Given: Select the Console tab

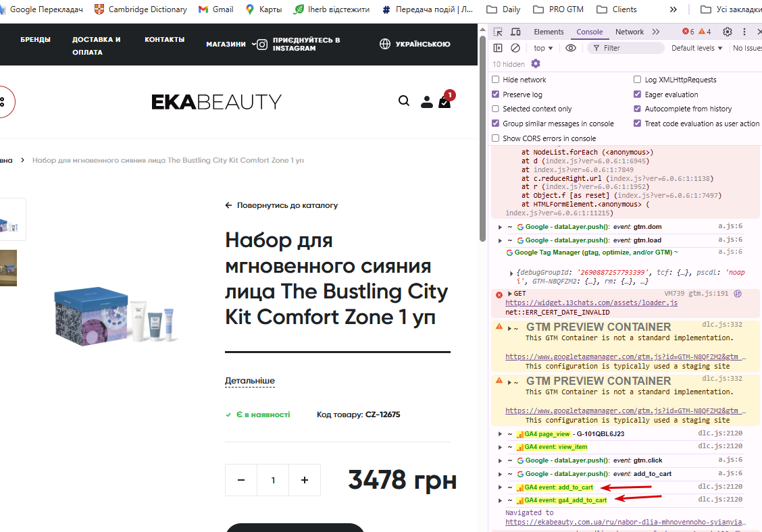Looking at the screenshot, I should [590, 32].
